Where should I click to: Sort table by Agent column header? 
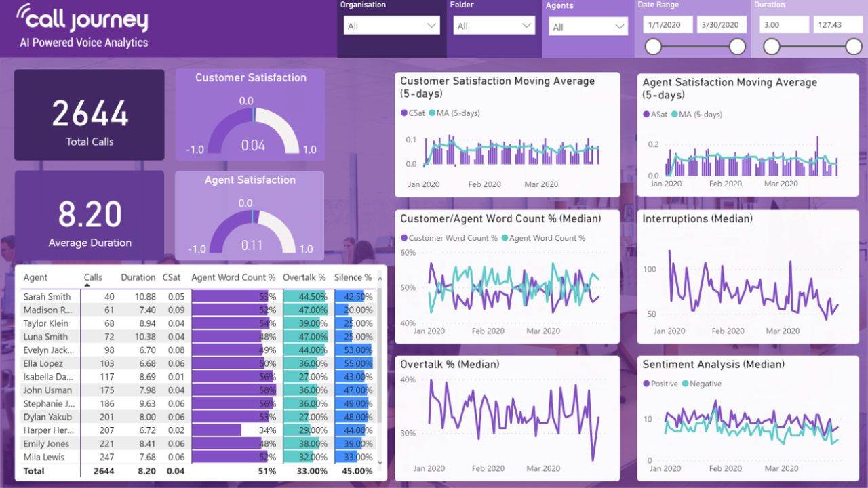coord(35,277)
